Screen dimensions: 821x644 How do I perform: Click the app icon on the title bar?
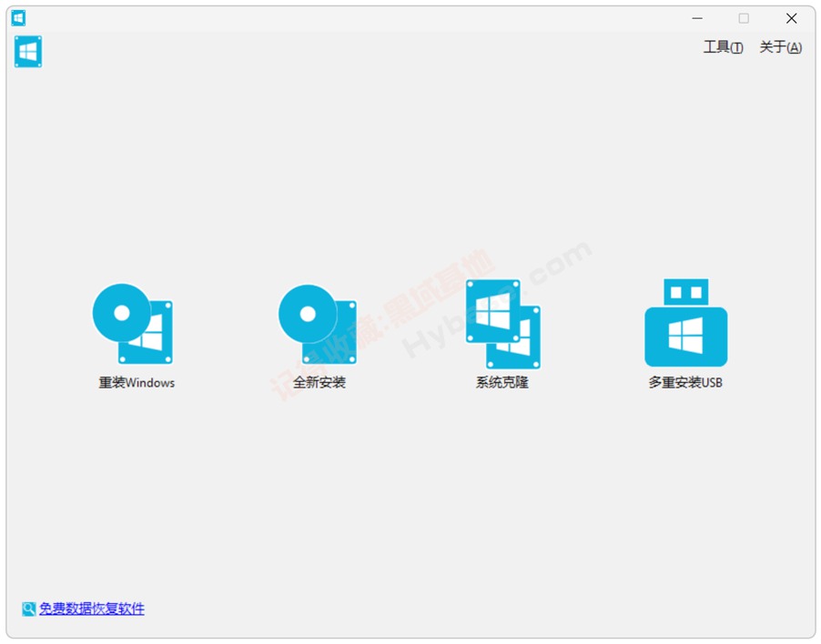19,17
